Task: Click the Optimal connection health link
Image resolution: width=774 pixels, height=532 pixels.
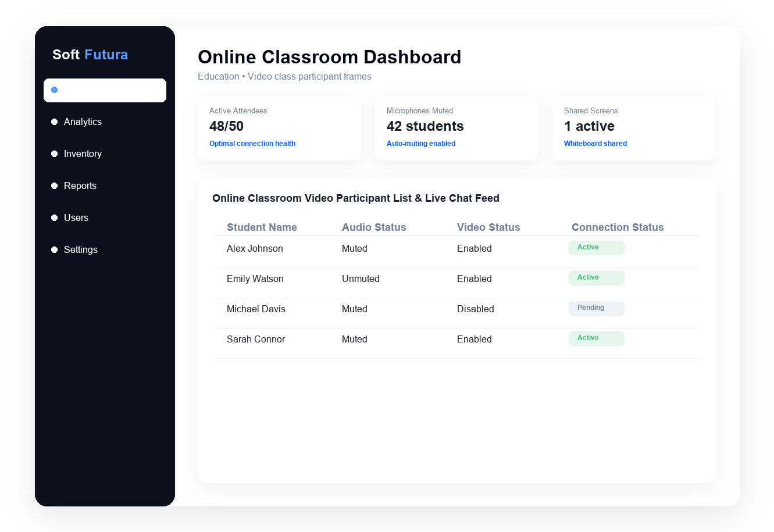Action: click(252, 144)
